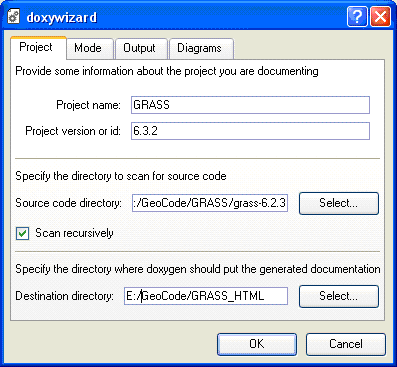Open the Output tab

click(141, 48)
